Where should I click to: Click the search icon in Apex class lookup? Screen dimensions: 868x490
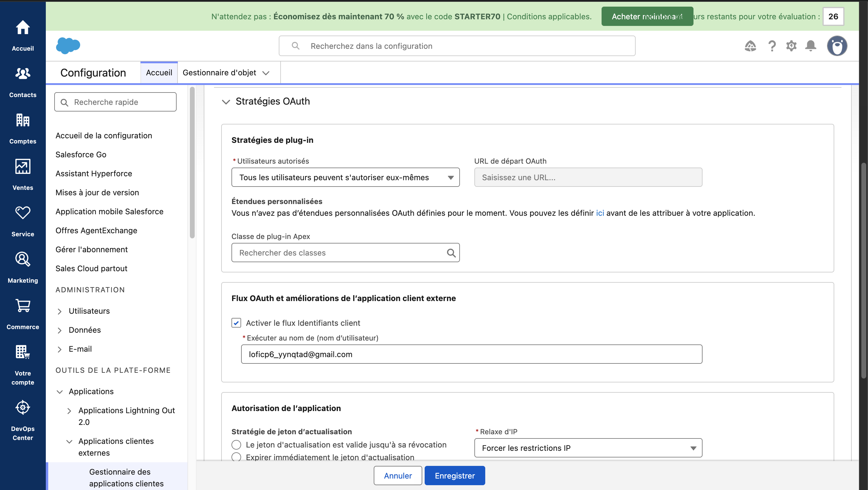click(451, 253)
